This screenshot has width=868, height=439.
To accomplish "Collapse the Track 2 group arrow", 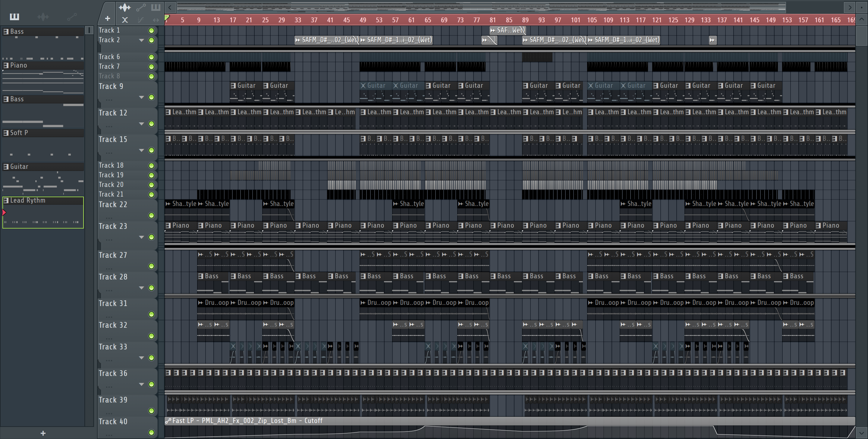I will pos(142,40).
